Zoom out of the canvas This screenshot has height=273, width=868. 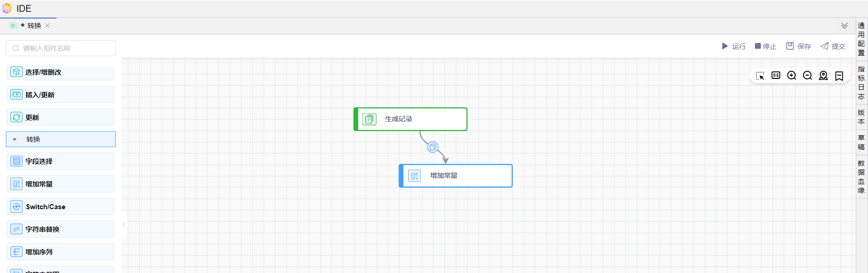(807, 76)
